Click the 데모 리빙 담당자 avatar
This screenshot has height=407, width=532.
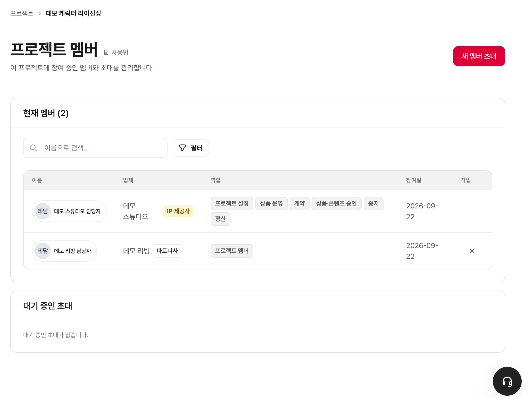click(x=43, y=251)
